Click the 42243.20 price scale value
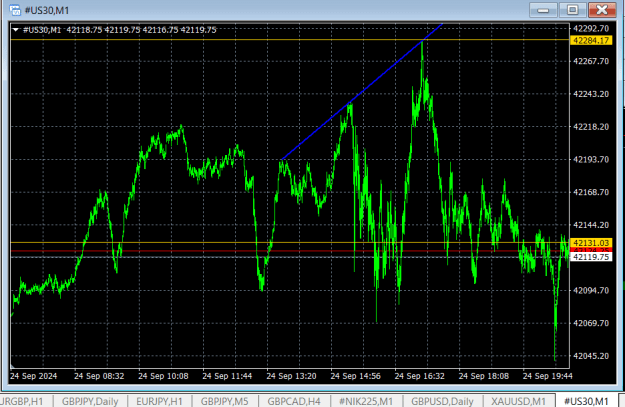 coord(591,94)
